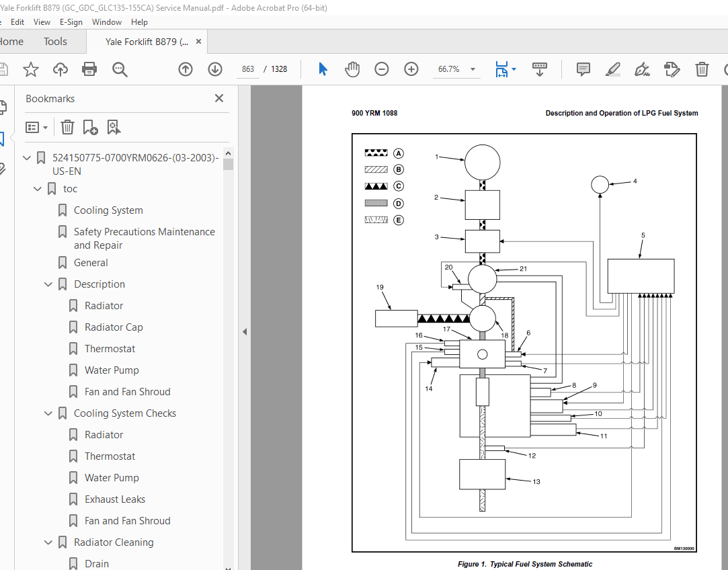728x570 pixels.
Task: Collapse the navigation pane with the arrow
Action: tap(245, 331)
